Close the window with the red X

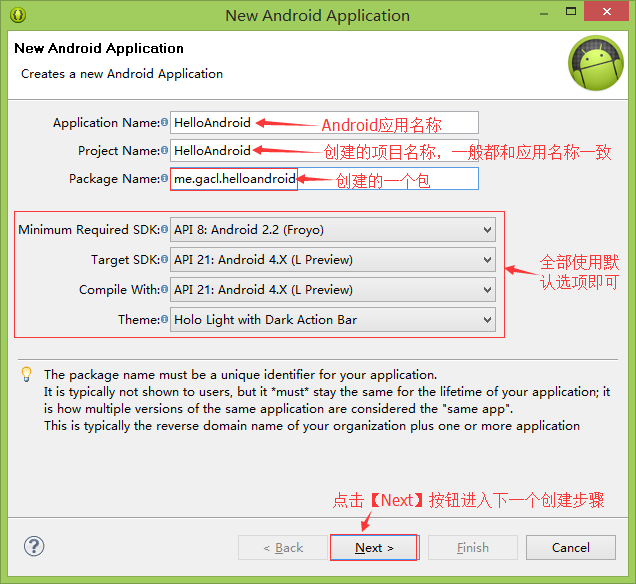606,11
